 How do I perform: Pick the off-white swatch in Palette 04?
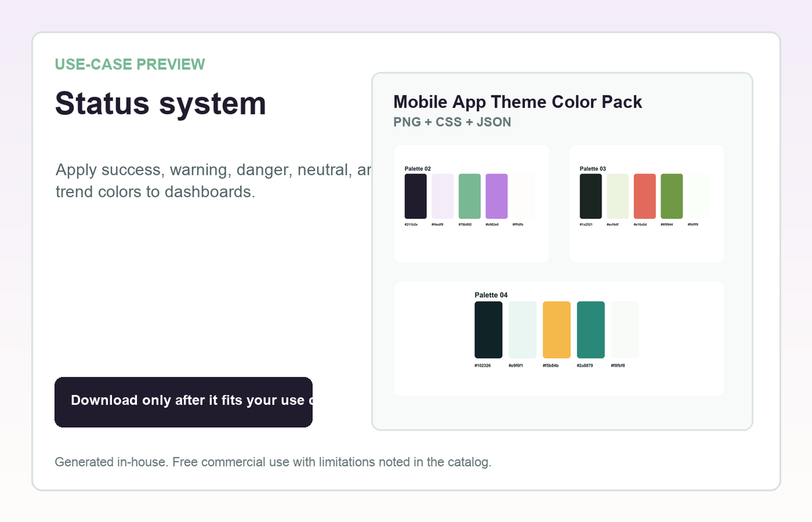625,330
